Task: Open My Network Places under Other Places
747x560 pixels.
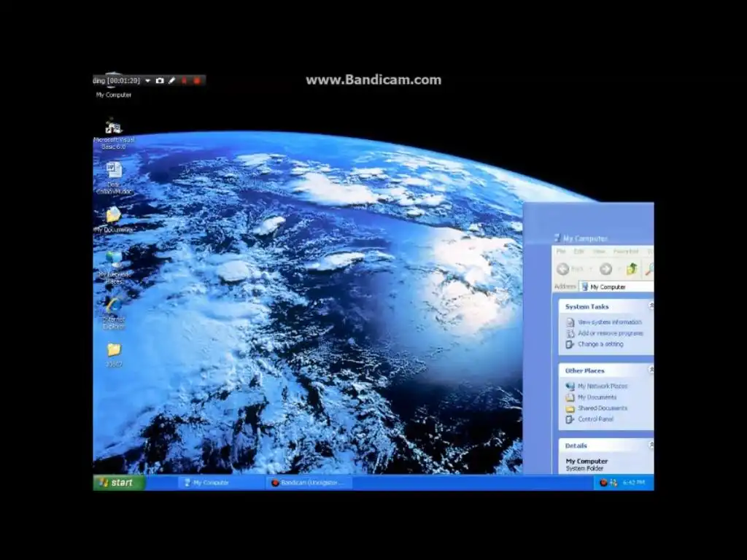Action: (602, 386)
